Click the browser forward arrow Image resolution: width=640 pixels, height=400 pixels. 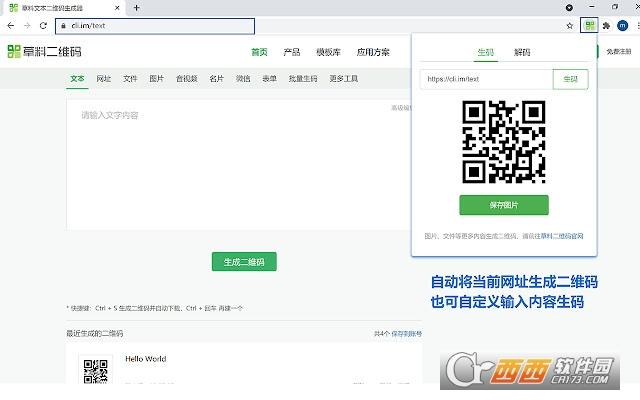[27, 26]
